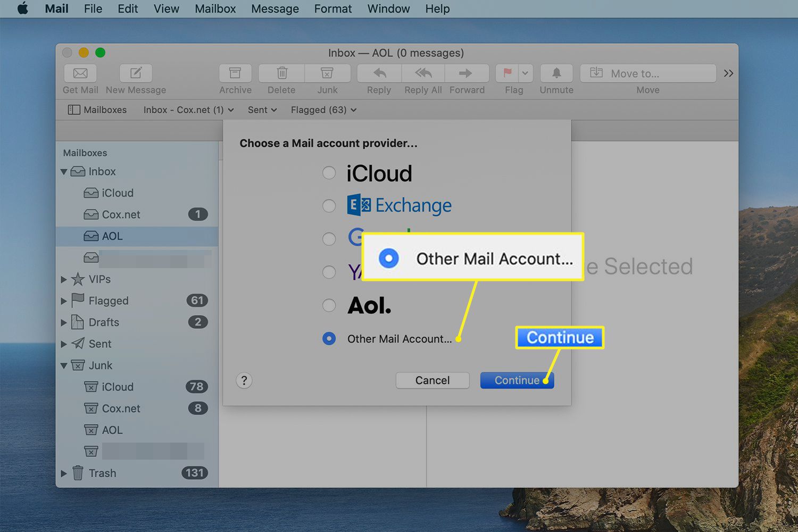The width and height of the screenshot is (798, 532).
Task: Click the Exchange provider label
Action: (400, 205)
